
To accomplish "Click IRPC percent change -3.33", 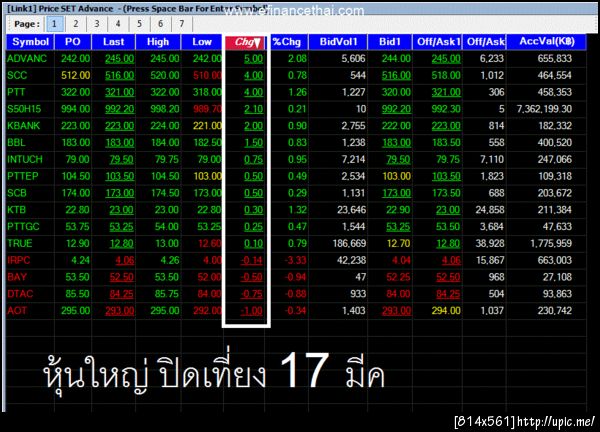I will coord(296,261).
